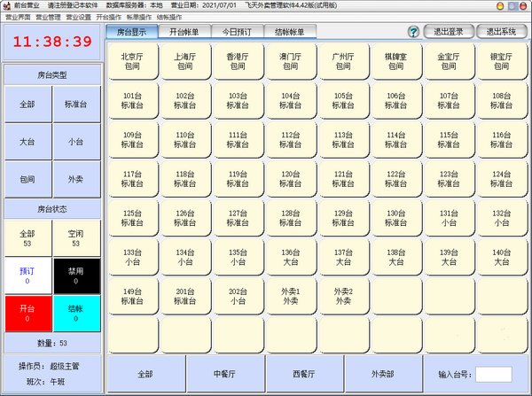532x396 pixels.
Task: Switch to the 今日预订 tab
Action: point(237,32)
